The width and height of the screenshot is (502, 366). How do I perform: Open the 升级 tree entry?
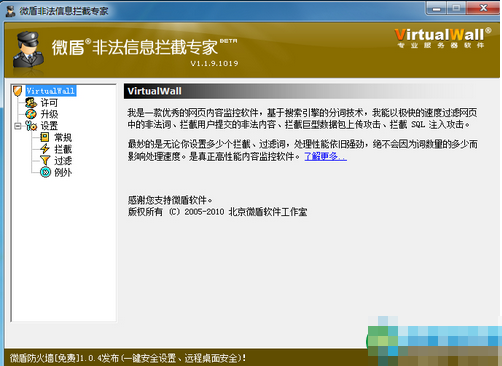tap(49, 114)
